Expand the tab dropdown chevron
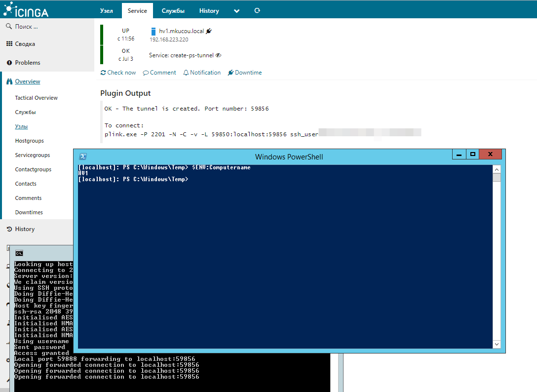The width and height of the screenshot is (537, 392). point(237,11)
